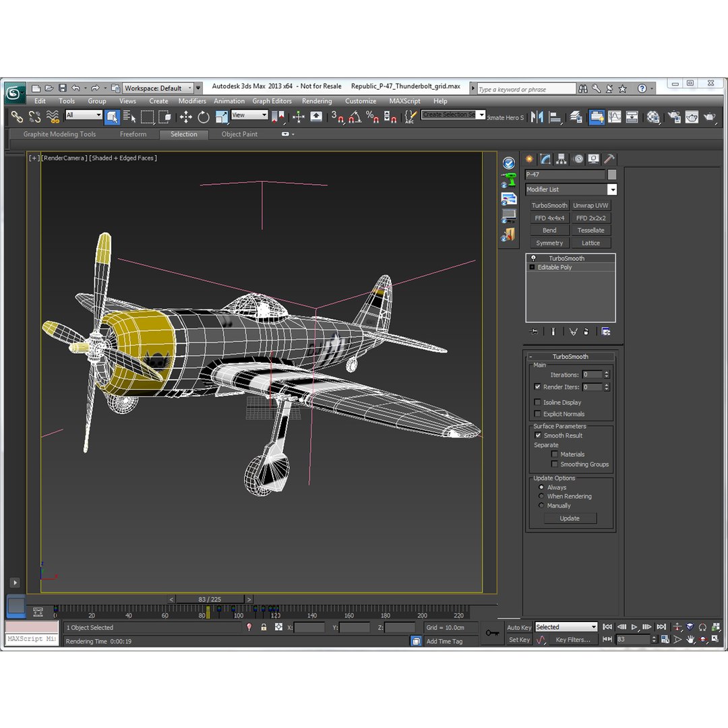The image size is (728, 728).
Task: Click the Unwrap UVW modifier button
Action: (590, 205)
